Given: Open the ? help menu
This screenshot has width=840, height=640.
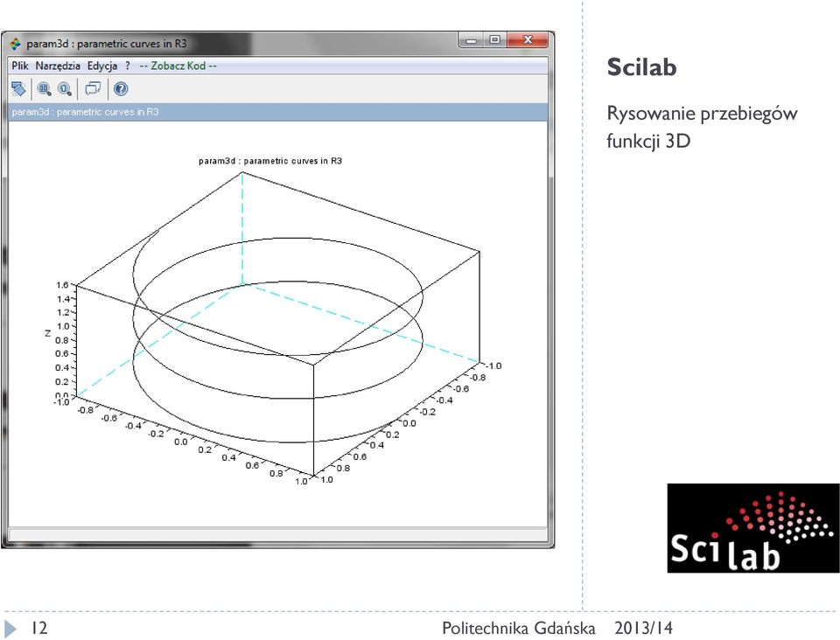Looking at the screenshot, I should [x=128, y=66].
